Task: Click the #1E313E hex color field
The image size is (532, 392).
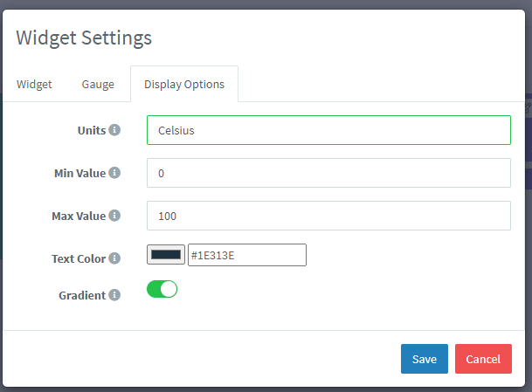Action: tap(247, 255)
